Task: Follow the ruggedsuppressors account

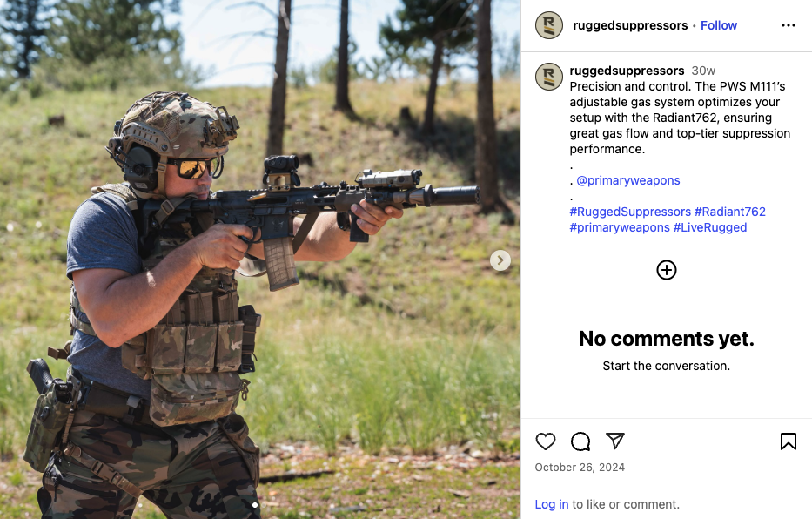Action: pos(718,25)
